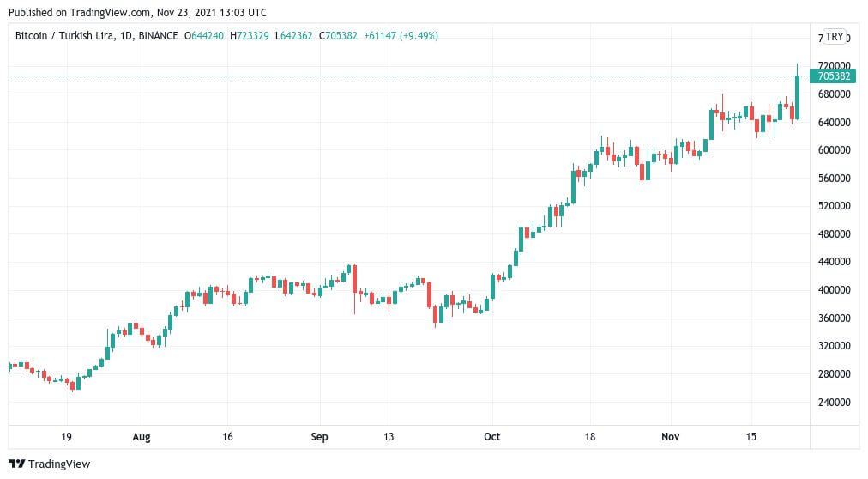868x479 pixels.
Task: Select the Aug date label on time axis
Action: (142, 437)
